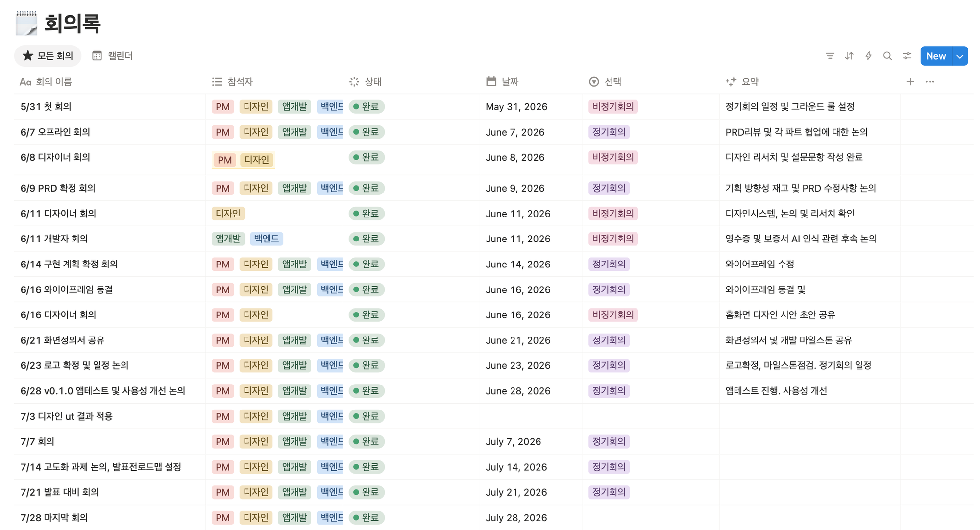
Task: Open the 7/28 마지막 회의 row
Action: point(54,518)
